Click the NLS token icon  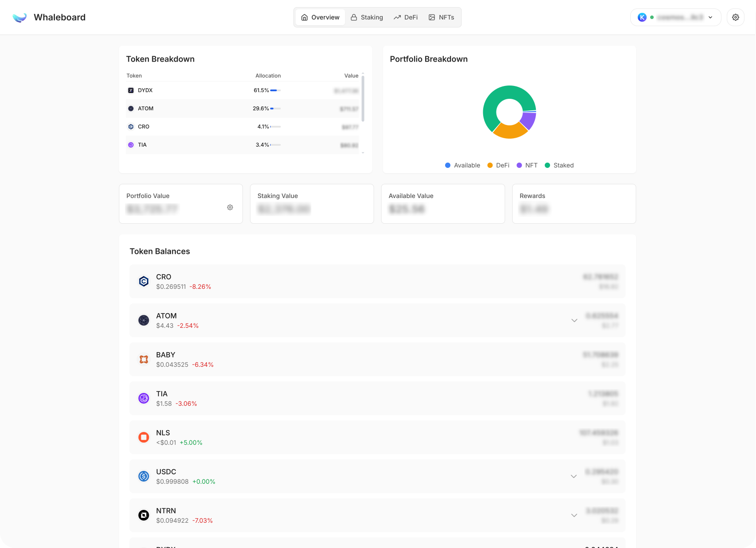144,437
